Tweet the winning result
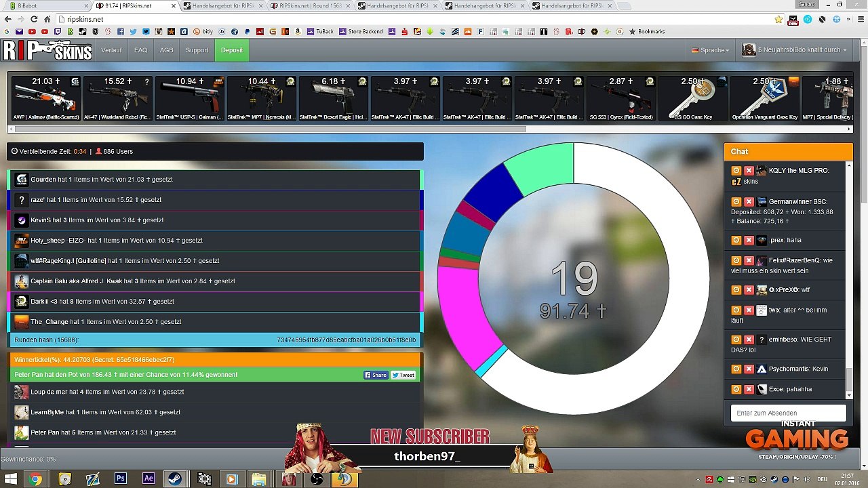The height and width of the screenshot is (488, 868). pos(403,375)
